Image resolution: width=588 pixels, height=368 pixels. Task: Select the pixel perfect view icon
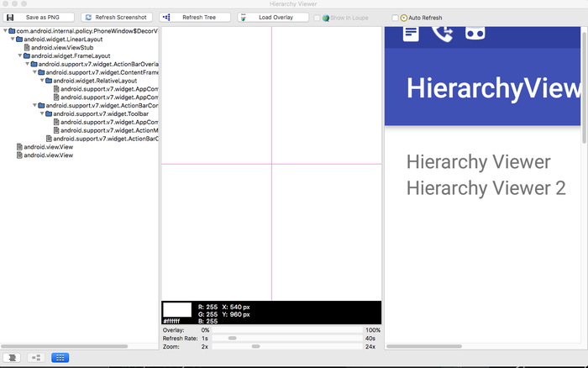[60, 358]
